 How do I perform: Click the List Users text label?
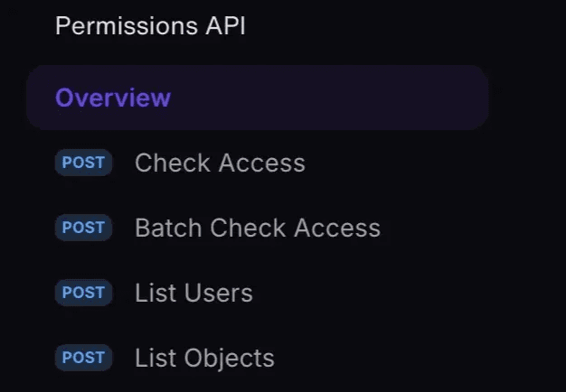193,293
